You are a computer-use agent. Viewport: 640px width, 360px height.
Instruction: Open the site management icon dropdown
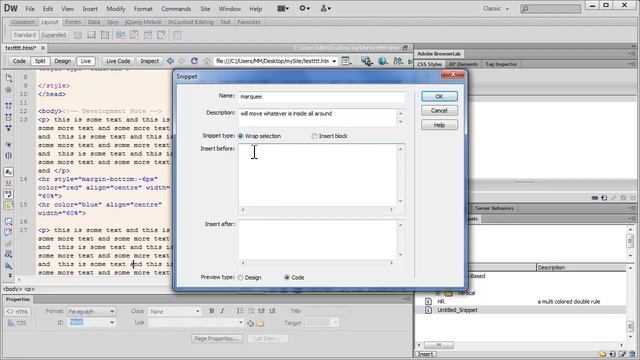point(326,8)
